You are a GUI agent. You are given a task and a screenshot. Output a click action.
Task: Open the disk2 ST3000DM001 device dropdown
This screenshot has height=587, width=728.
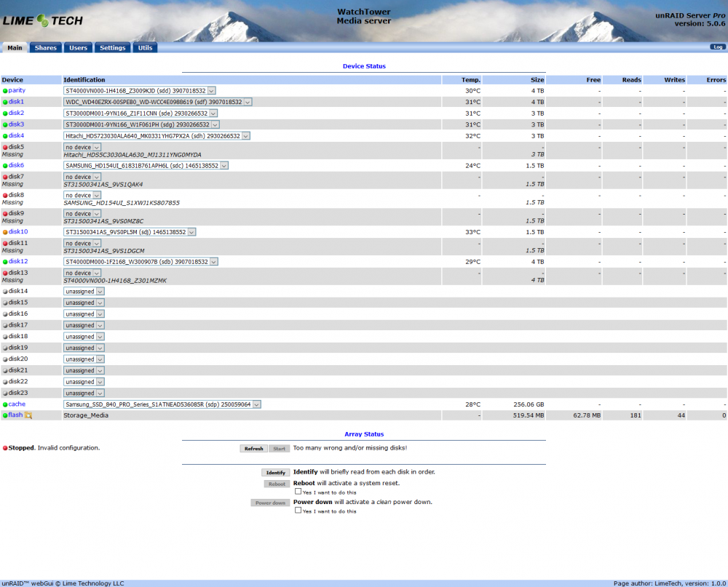[x=141, y=113]
